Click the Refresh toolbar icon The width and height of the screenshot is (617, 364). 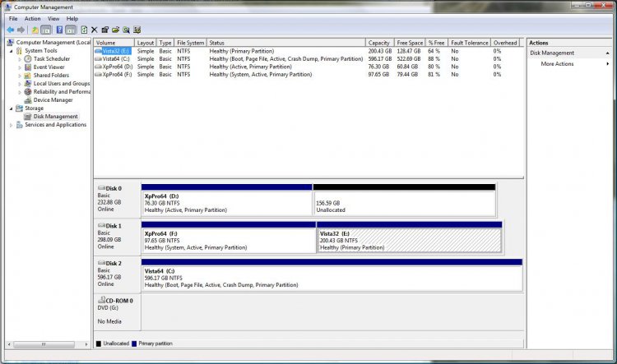[x=84, y=30]
